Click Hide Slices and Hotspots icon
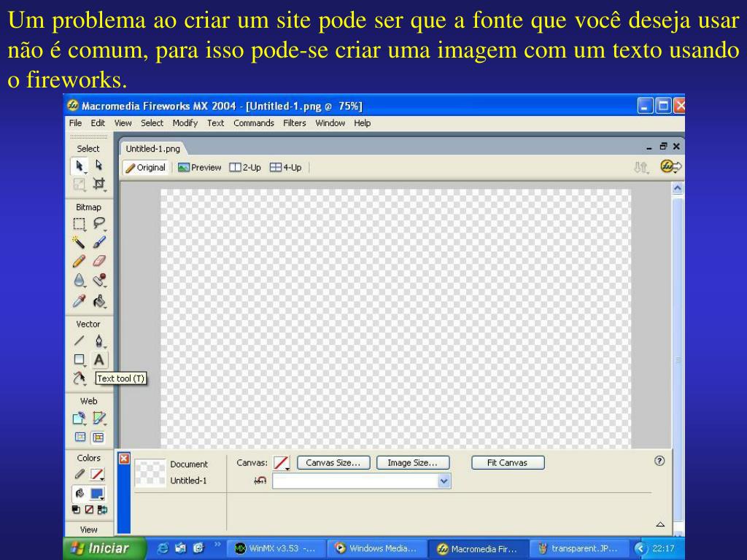Image resolution: width=747 pixels, height=560 pixels. (80, 437)
